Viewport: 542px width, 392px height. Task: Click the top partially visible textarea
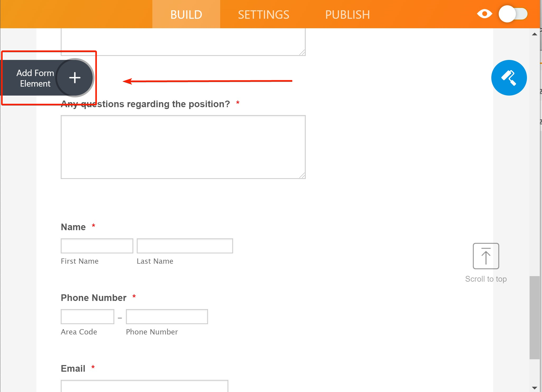pyautogui.click(x=183, y=42)
